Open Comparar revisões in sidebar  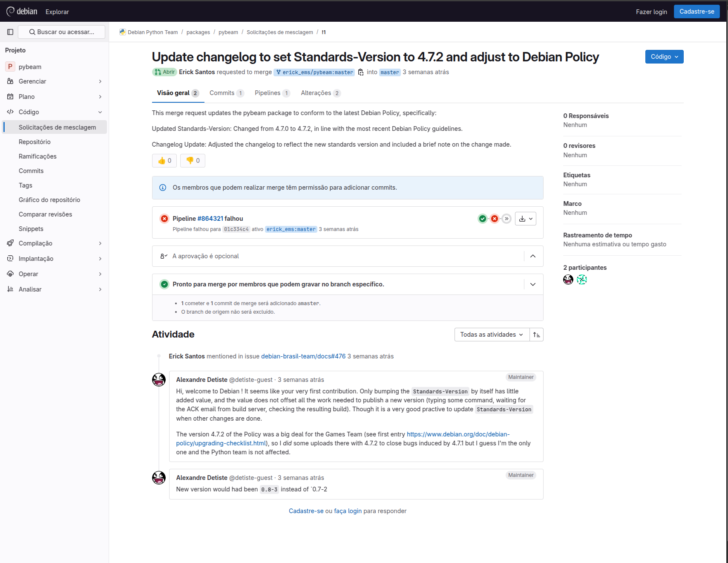tap(55, 214)
